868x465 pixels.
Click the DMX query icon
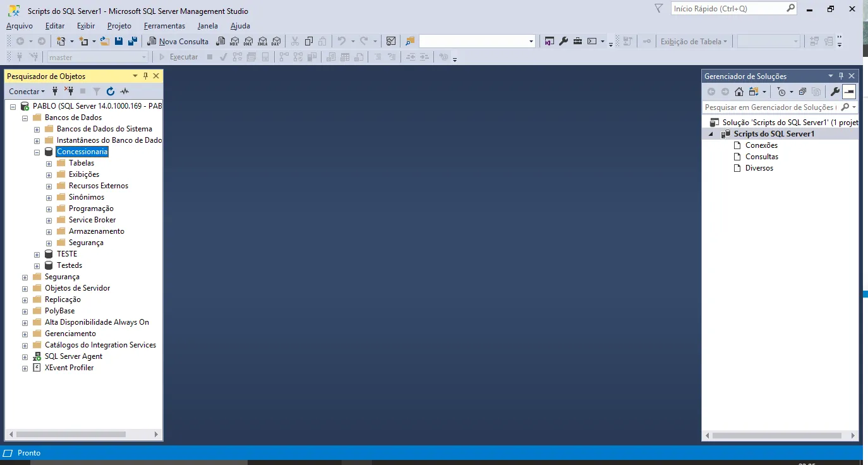tap(248, 41)
